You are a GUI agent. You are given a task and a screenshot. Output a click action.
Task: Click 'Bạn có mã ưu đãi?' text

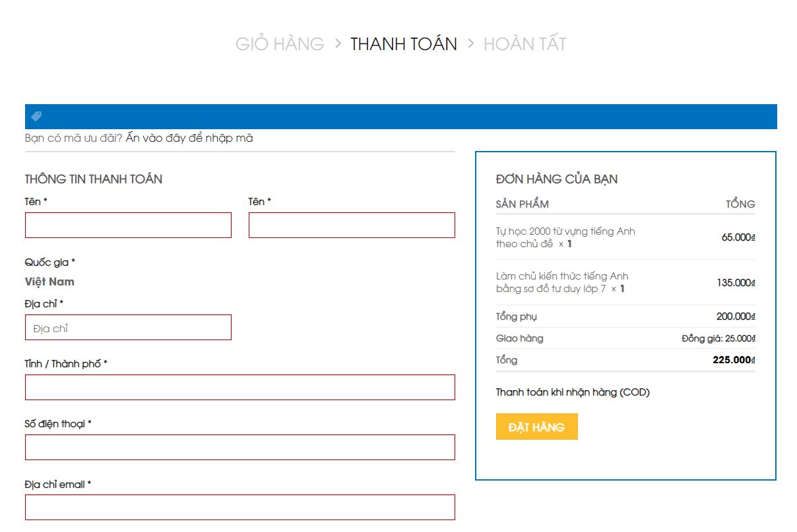pos(74,138)
